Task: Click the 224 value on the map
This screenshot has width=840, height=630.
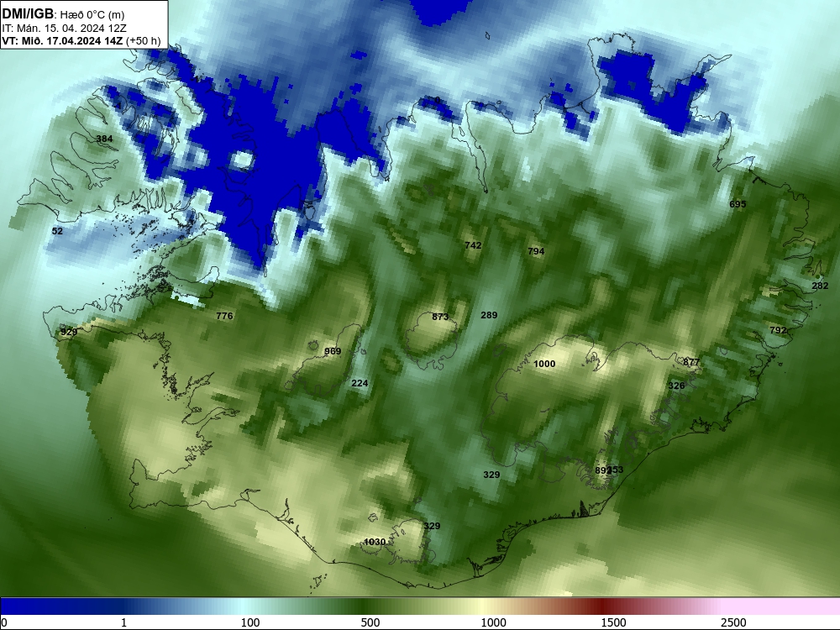Action: click(360, 382)
